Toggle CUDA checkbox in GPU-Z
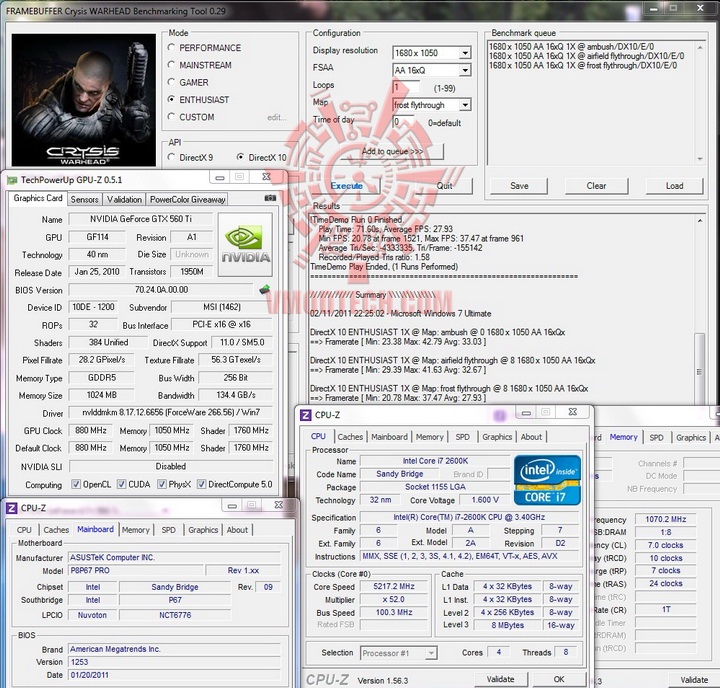This screenshot has height=688, width=720. click(x=122, y=484)
